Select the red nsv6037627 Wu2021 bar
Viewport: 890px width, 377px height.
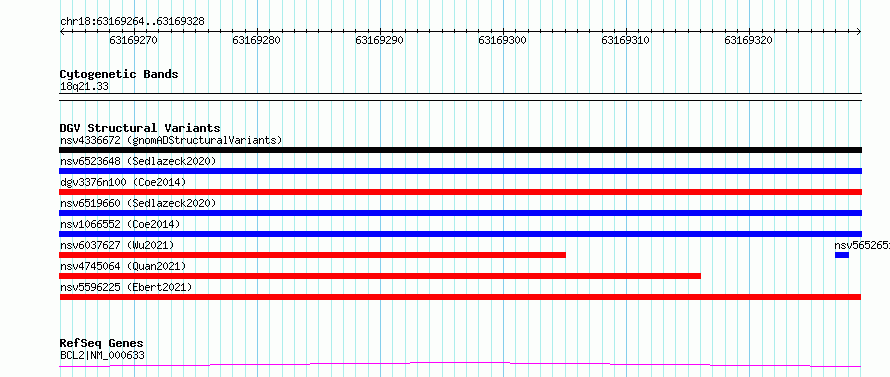tap(313, 255)
